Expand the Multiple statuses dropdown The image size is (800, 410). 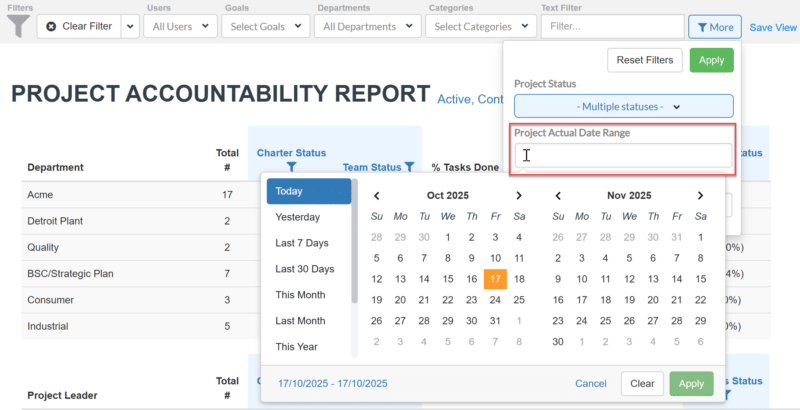point(623,106)
